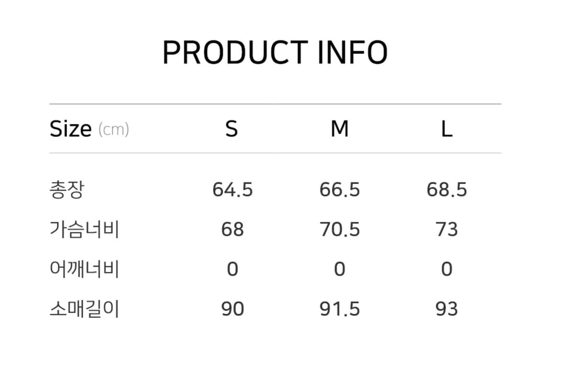Click the 총장 row label

pos(66,190)
